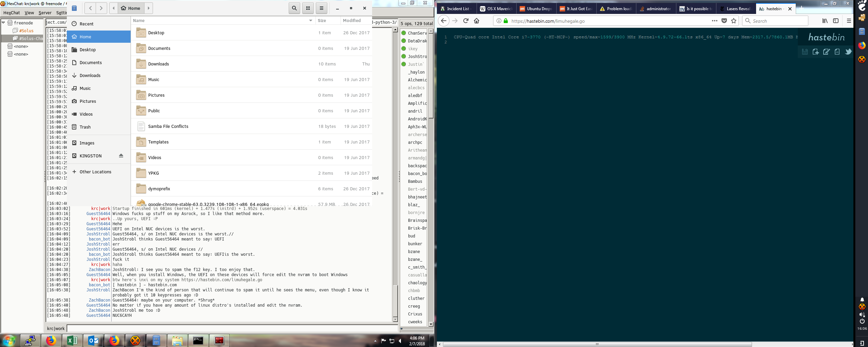The width and height of the screenshot is (868, 347).
Task: Sort files by the Modified column
Action: point(356,21)
